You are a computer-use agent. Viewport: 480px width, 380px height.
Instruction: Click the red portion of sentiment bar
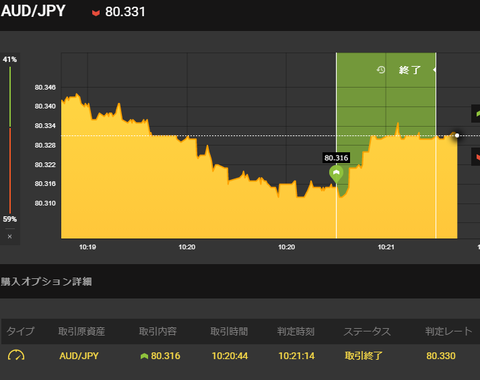[x=10, y=171]
